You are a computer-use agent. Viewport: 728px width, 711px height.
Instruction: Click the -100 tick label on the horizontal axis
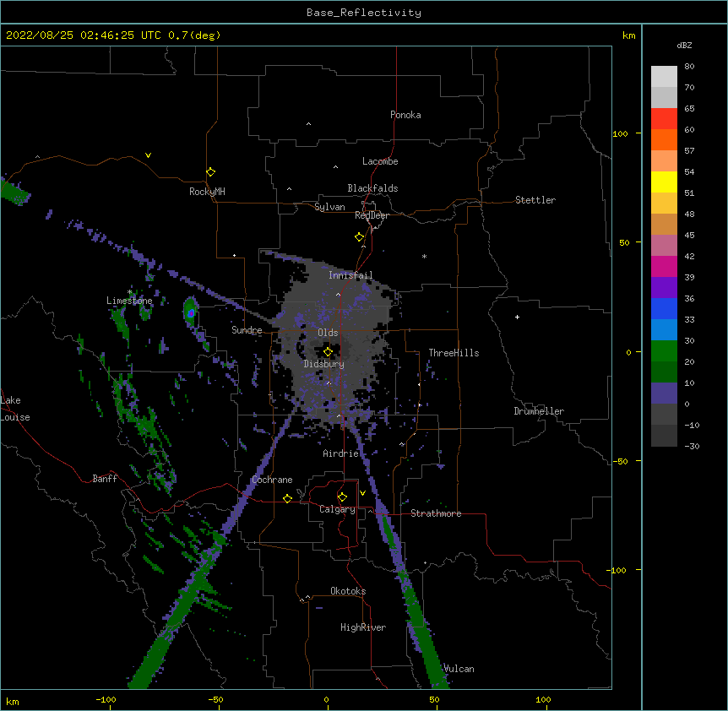106,699
